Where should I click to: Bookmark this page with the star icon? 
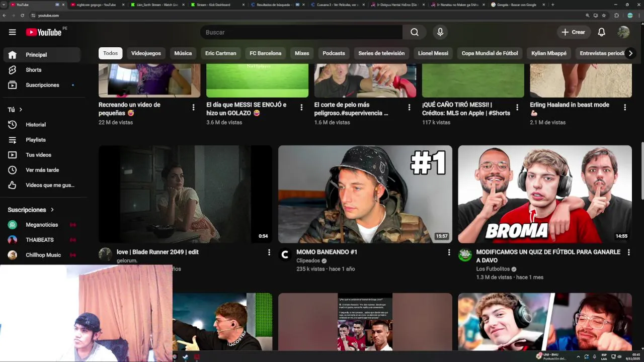pos(604,16)
